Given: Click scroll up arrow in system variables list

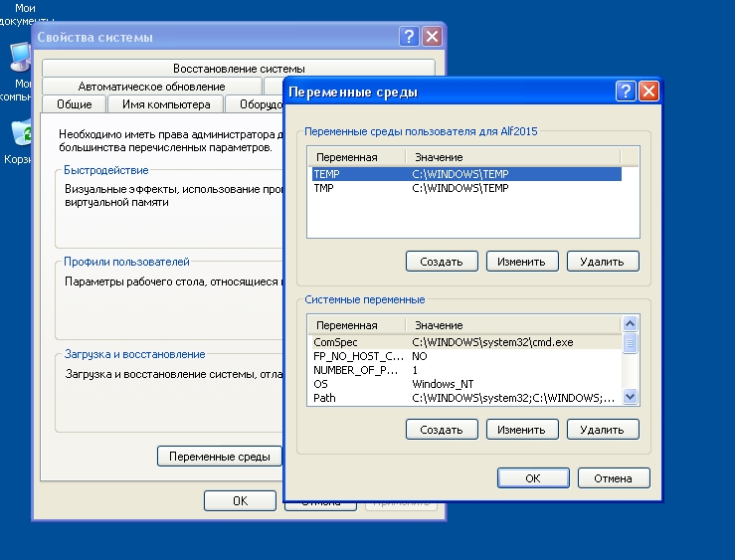Looking at the screenshot, I should click(x=630, y=324).
